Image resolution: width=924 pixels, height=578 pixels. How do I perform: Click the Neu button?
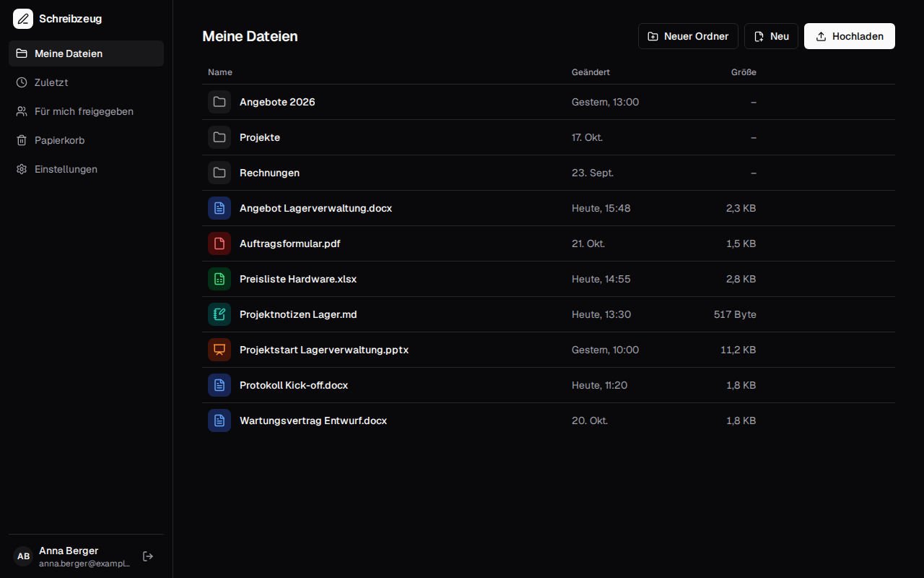click(771, 36)
